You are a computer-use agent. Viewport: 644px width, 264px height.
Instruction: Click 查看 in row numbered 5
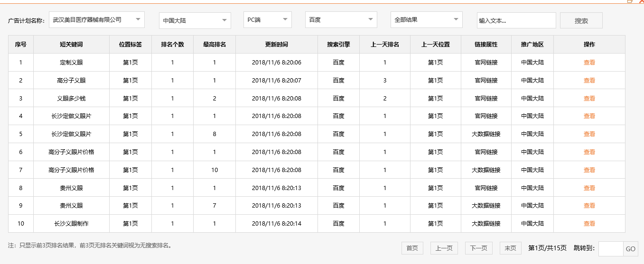pyautogui.click(x=589, y=134)
